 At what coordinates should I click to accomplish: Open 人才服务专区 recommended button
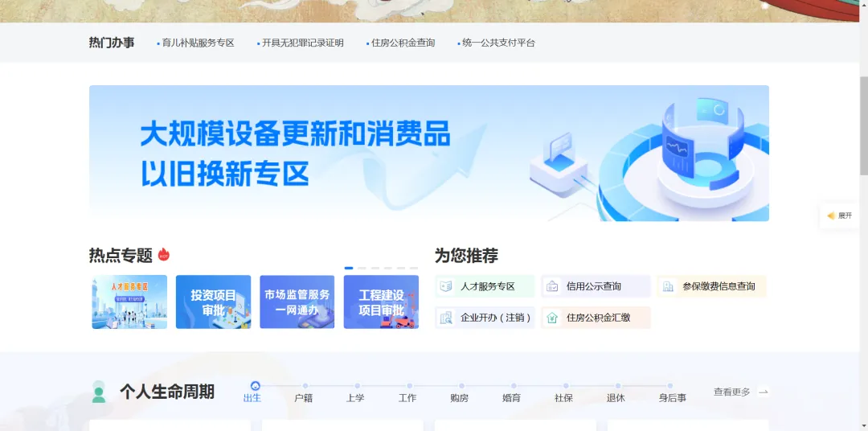485,286
